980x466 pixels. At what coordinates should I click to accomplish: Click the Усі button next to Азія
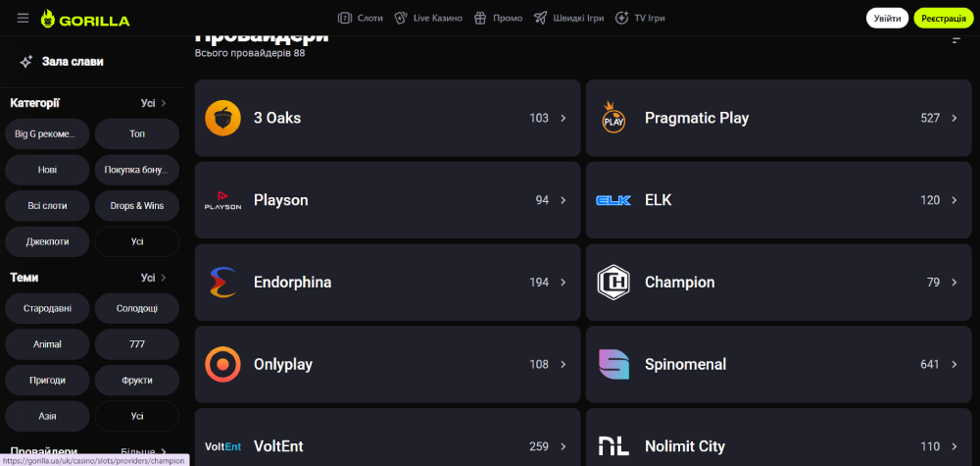click(137, 416)
